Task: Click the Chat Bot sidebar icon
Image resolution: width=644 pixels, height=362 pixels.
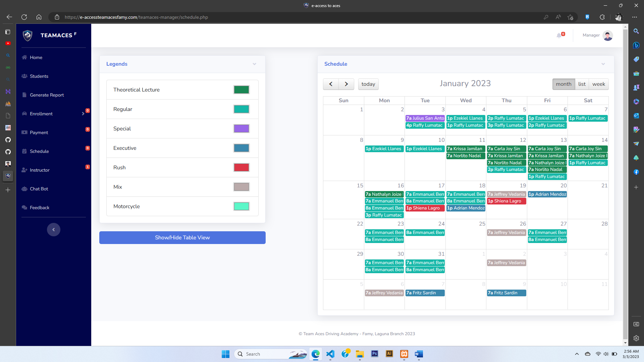Action: pos(24,189)
